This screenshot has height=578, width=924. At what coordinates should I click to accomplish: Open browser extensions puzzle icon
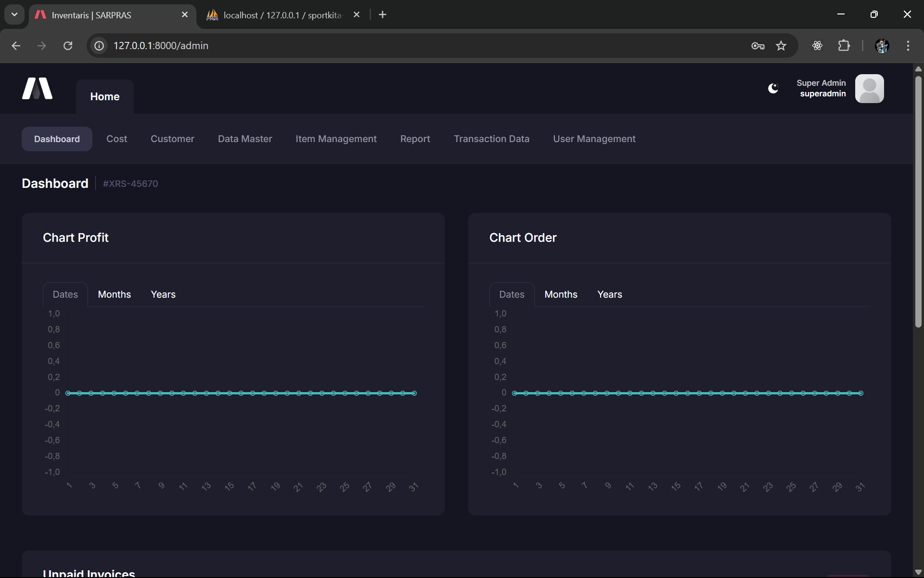click(844, 46)
